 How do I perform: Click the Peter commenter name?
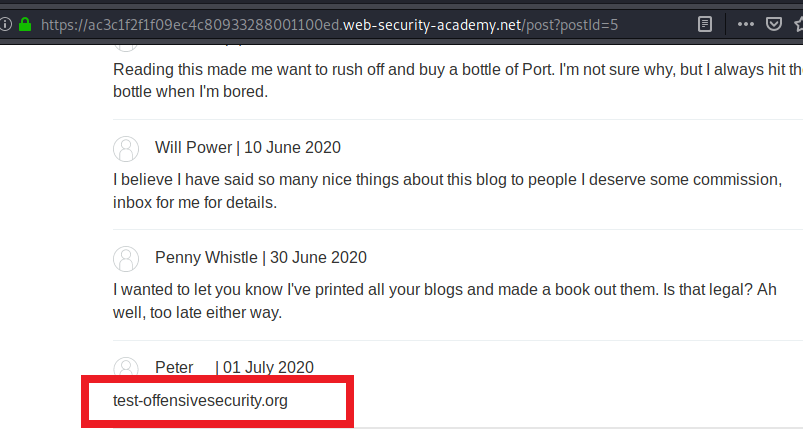174,367
